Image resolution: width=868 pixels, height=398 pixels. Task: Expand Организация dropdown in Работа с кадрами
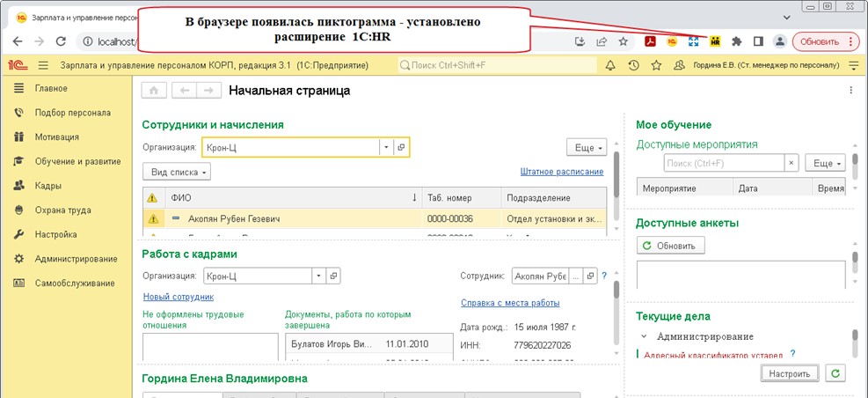[319, 276]
